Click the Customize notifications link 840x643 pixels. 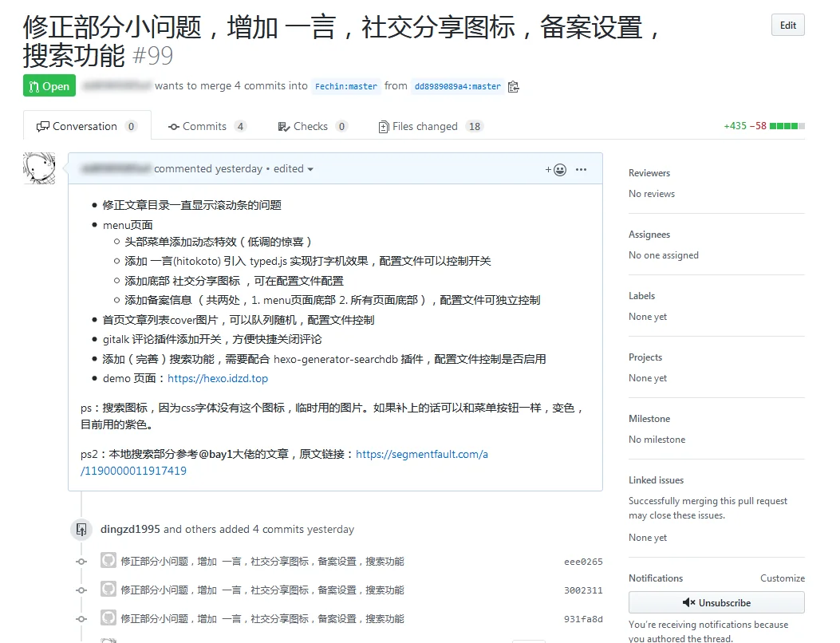tap(783, 578)
